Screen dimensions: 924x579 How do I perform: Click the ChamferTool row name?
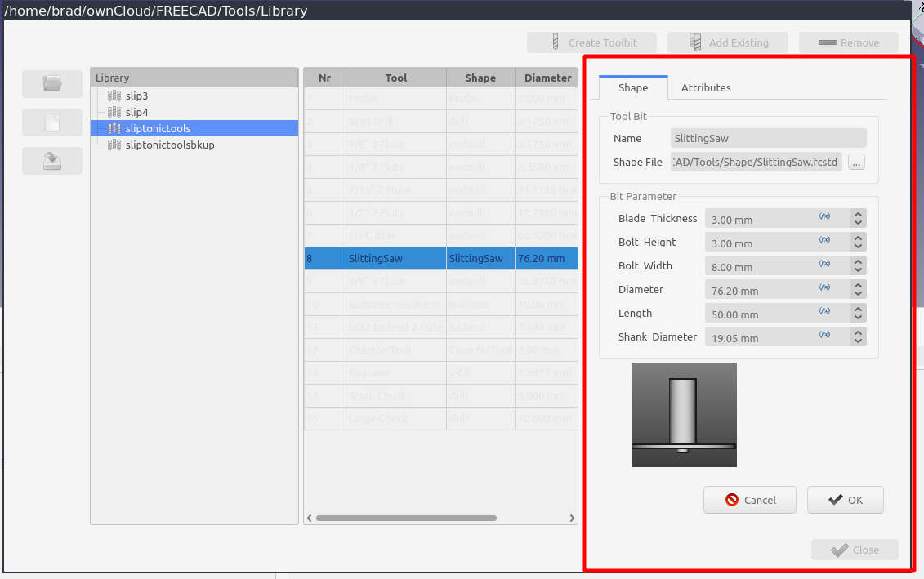396,350
